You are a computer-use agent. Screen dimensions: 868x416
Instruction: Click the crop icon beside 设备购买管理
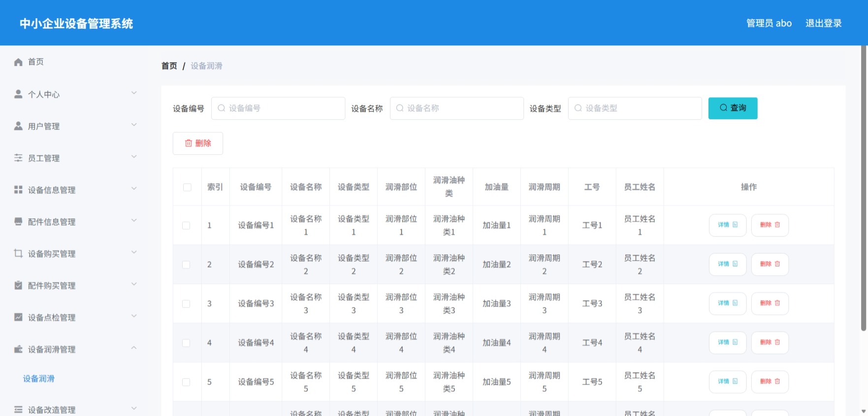click(x=18, y=253)
